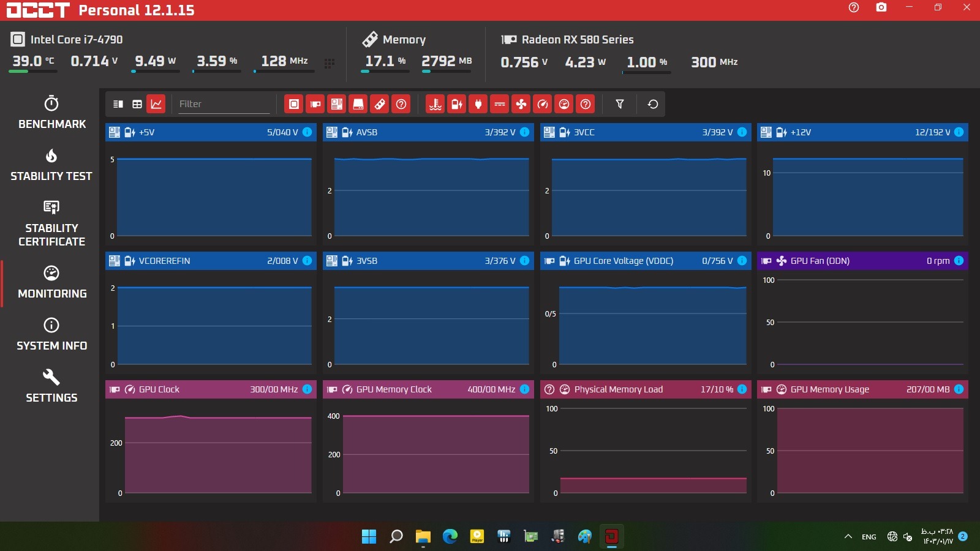Viewport: 980px width, 551px height.
Task: Toggle the motherboard sensor filter icon
Action: [337, 104]
